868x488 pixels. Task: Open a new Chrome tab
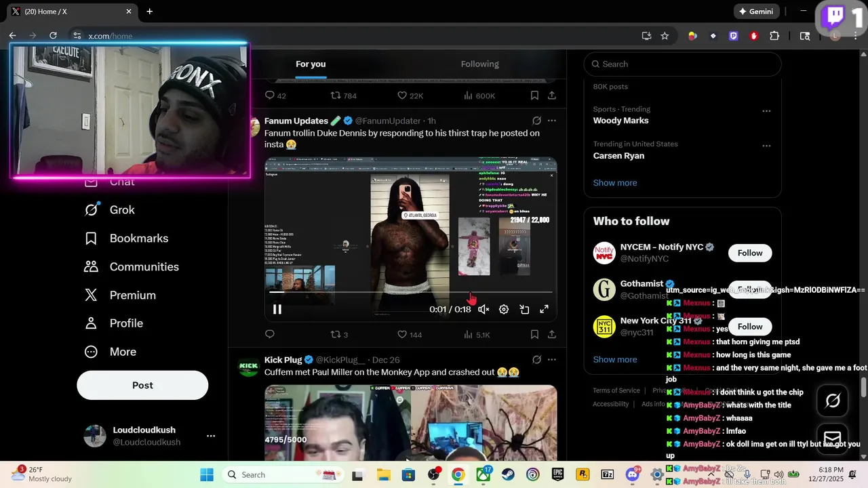(x=150, y=12)
